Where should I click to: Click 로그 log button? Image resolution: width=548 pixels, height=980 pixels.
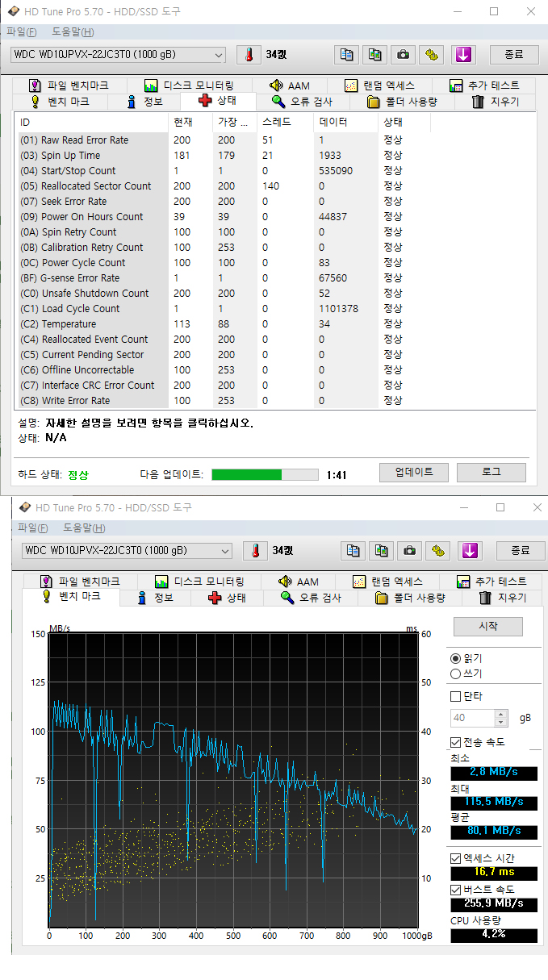click(x=492, y=472)
